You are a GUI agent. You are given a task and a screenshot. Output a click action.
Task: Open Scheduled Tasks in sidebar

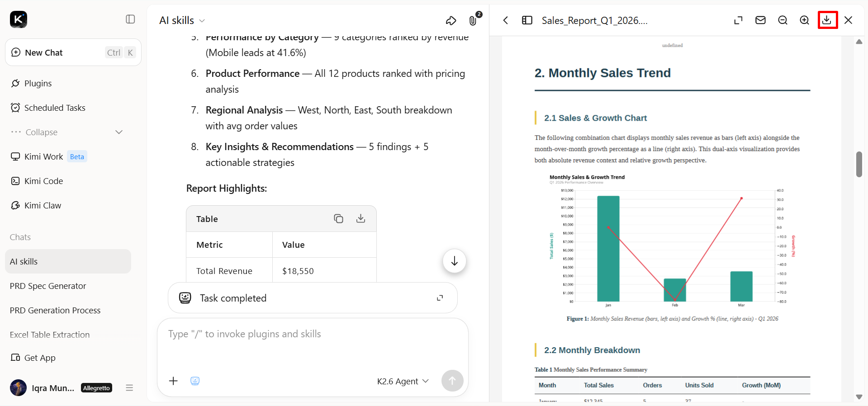55,108
